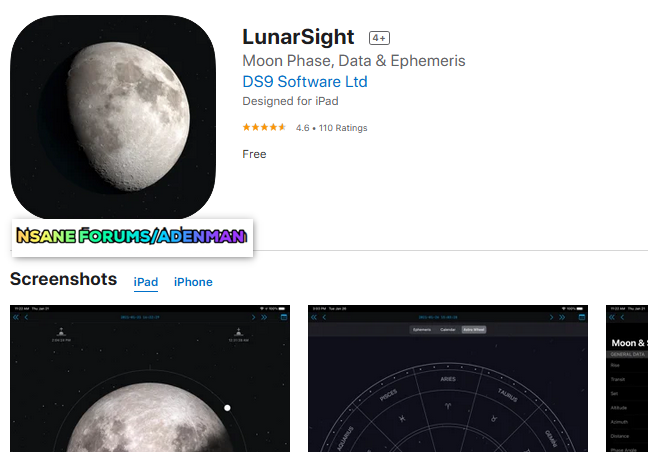Click single-left chevron in second screenshot
The width and height of the screenshot is (648, 452).
point(324,317)
